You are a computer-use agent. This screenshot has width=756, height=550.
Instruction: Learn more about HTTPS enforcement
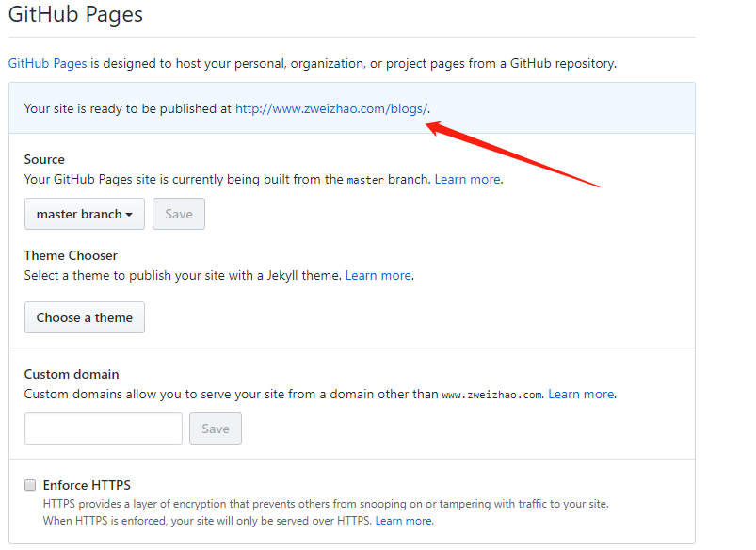point(404,520)
